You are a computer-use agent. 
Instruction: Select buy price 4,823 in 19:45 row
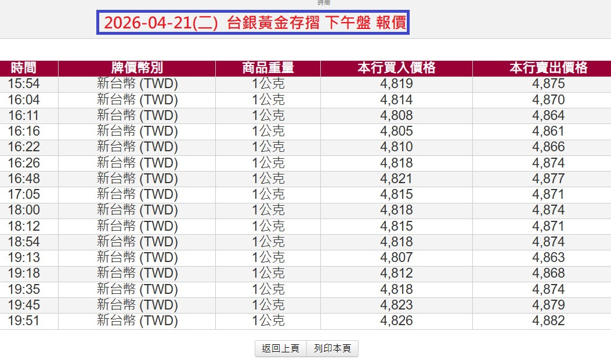coord(397,305)
